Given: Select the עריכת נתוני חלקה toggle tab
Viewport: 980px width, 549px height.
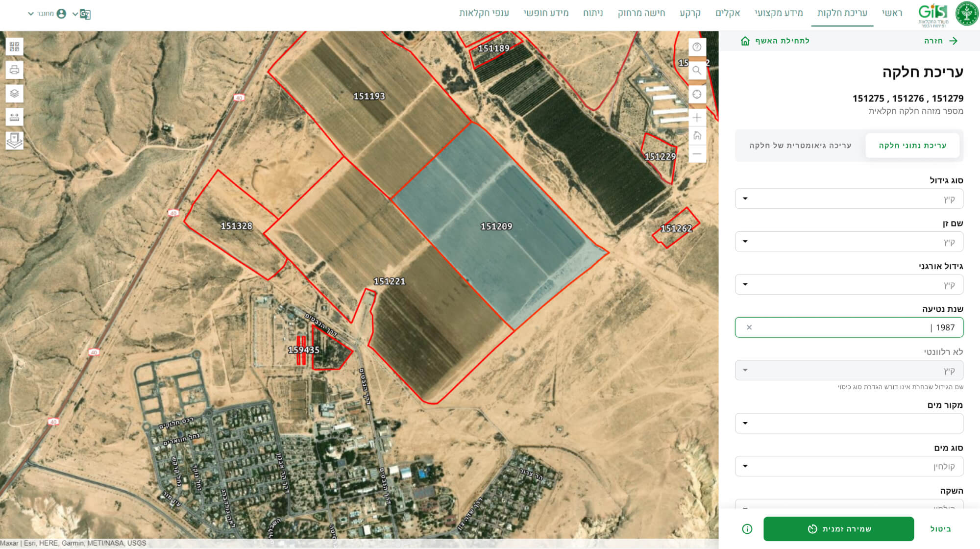Looking at the screenshot, I should click(x=912, y=146).
